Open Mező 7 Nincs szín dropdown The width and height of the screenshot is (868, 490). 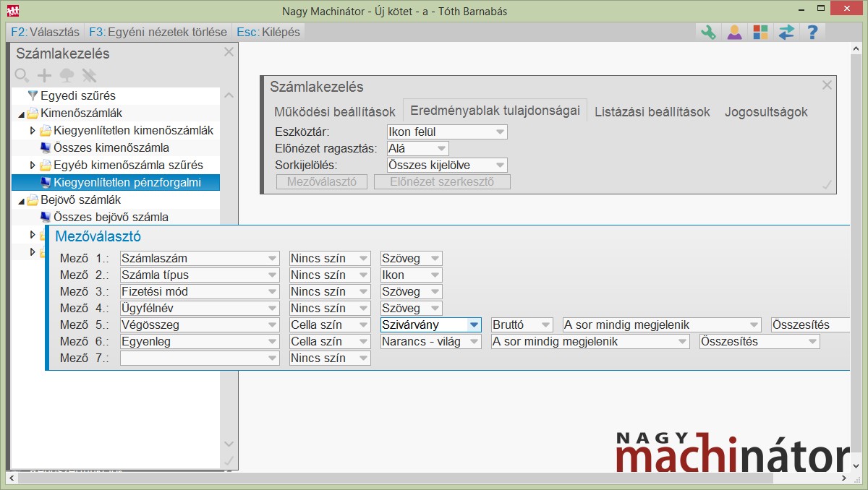click(x=330, y=358)
